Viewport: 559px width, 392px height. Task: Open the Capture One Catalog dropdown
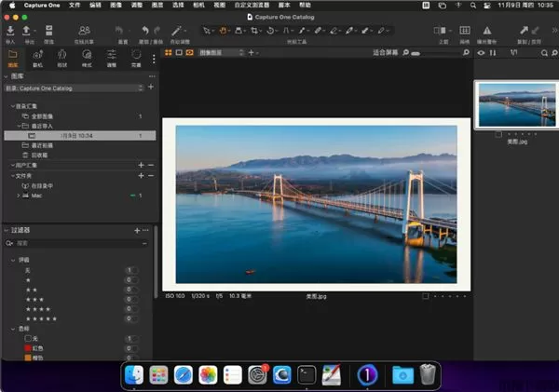[x=73, y=88]
